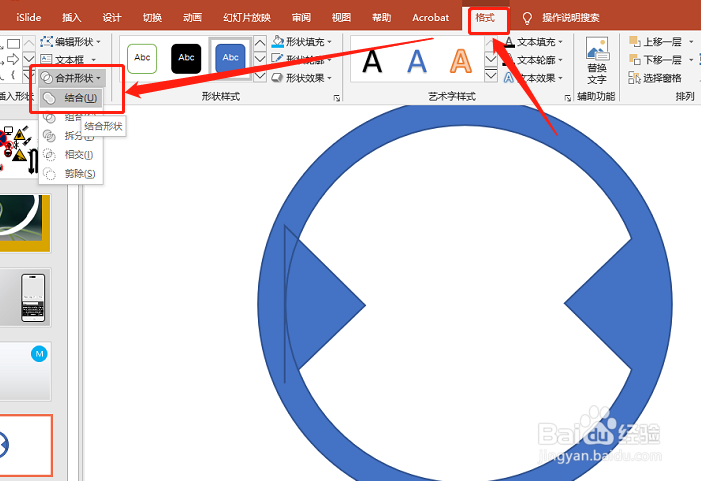Expand the shape styles gallery

[x=260, y=76]
